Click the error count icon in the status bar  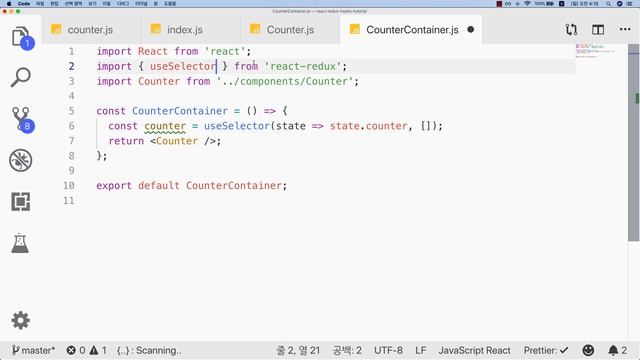(x=71, y=350)
